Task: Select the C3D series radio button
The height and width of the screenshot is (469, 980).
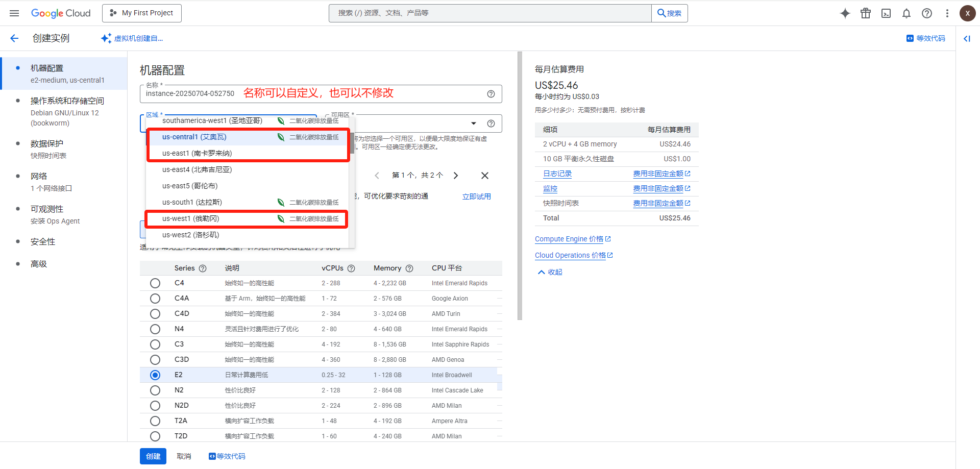Action: point(155,360)
